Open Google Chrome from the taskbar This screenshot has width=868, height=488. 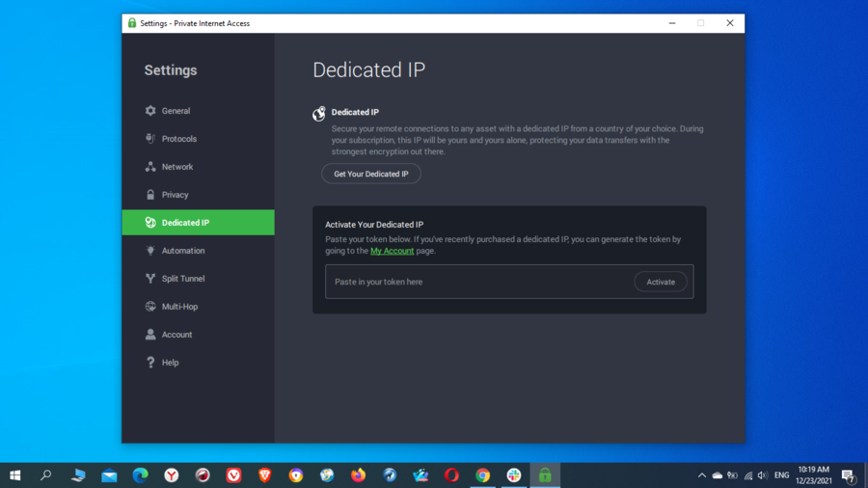point(483,475)
